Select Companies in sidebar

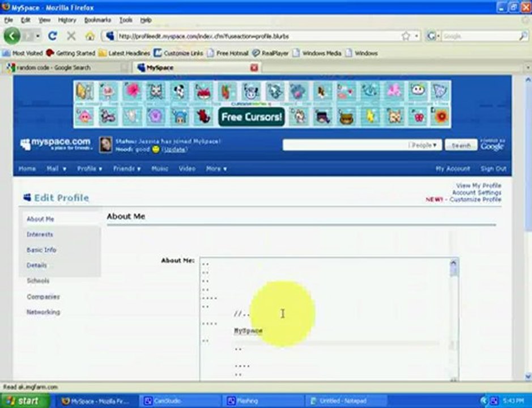[x=43, y=297]
